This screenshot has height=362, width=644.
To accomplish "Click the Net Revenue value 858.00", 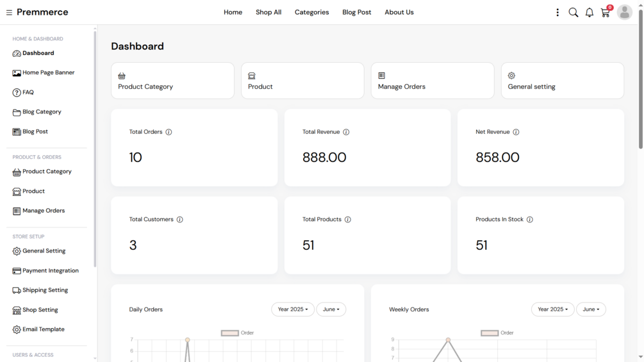I will tap(497, 158).
